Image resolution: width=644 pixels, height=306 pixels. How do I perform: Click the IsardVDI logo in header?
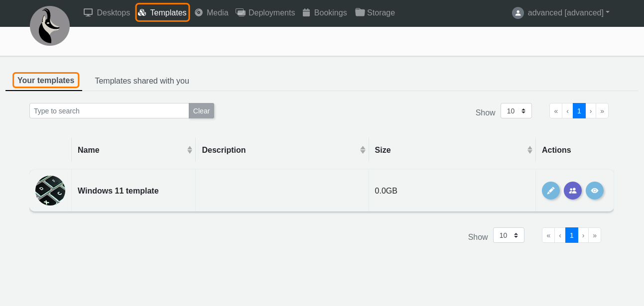50,26
